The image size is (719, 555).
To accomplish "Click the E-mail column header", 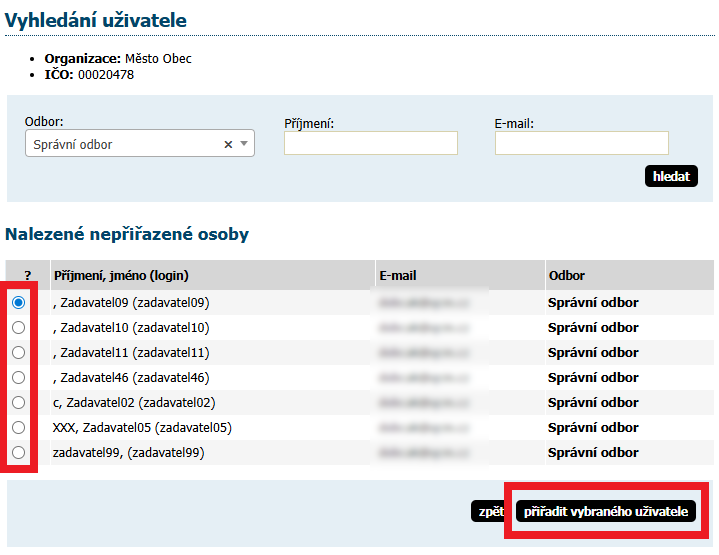I will tap(397, 275).
